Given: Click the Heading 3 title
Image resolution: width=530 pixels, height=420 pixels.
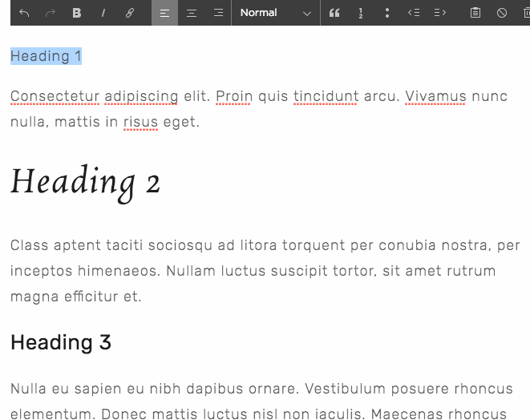Looking at the screenshot, I should coord(61,342).
